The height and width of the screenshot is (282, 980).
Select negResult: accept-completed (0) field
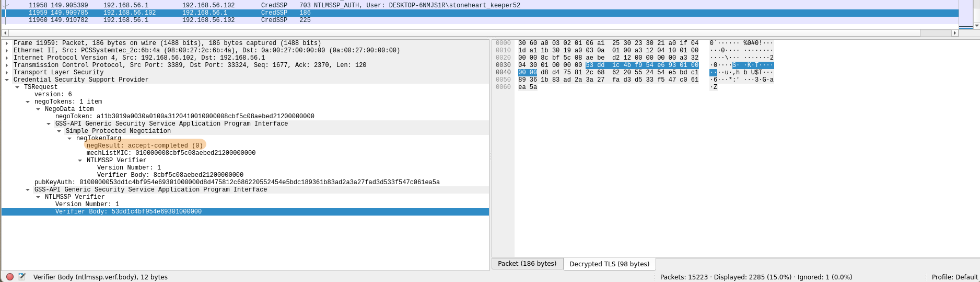145,145
